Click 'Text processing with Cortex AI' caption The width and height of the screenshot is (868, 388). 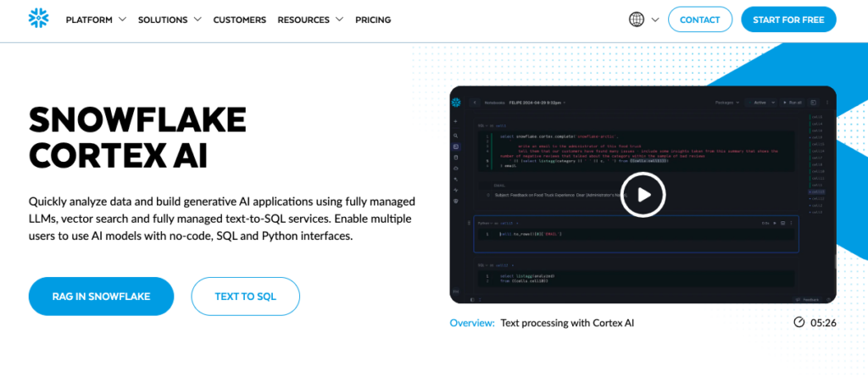click(567, 323)
